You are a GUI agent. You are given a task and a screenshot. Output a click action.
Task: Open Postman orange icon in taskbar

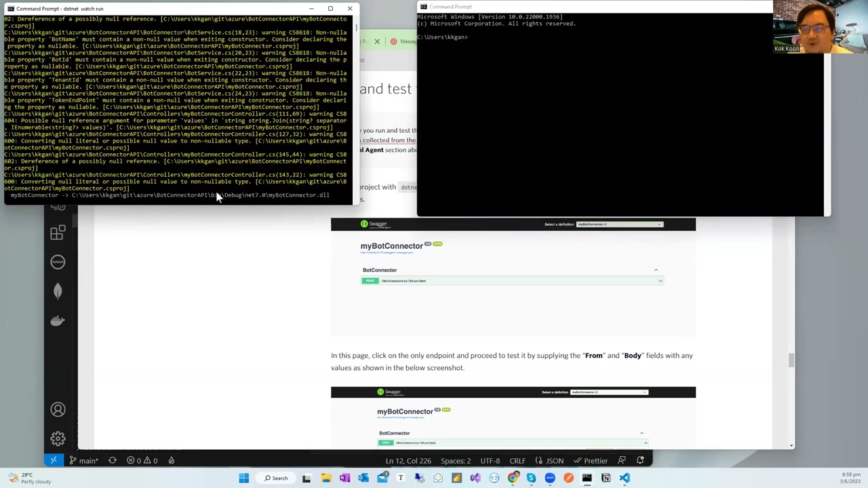pyautogui.click(x=568, y=478)
